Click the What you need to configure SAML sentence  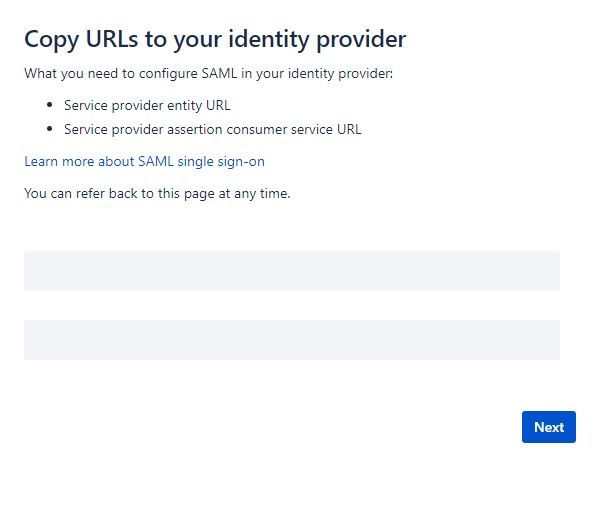[x=209, y=73]
